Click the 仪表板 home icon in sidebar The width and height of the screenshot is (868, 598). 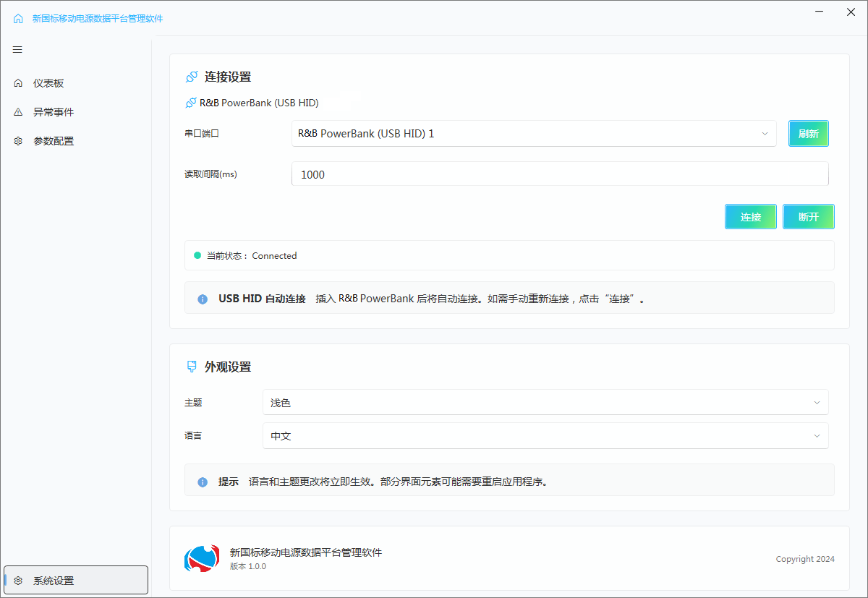18,83
